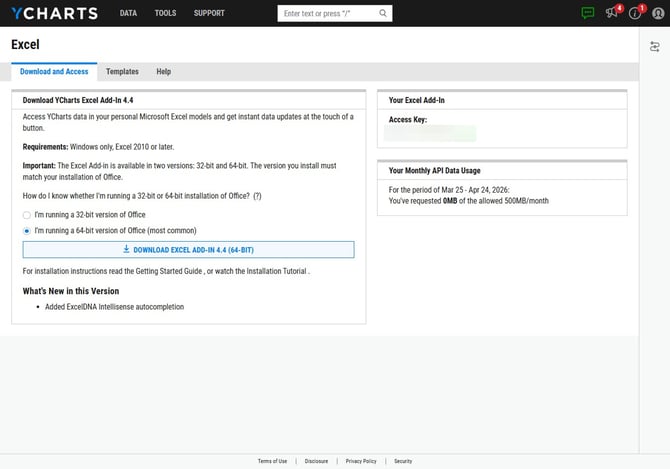This screenshot has height=469, width=670.
Task: Open the Support menu
Action: pyautogui.click(x=209, y=14)
